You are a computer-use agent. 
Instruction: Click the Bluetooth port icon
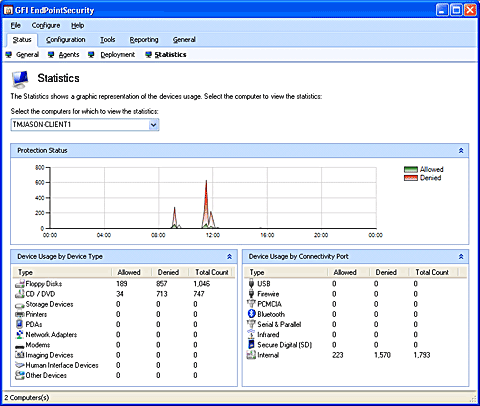(251, 314)
